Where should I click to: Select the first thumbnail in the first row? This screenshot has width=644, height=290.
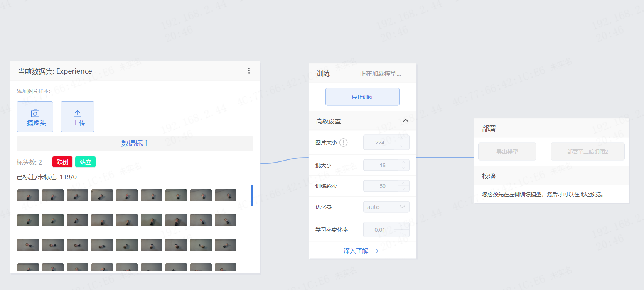(x=28, y=195)
